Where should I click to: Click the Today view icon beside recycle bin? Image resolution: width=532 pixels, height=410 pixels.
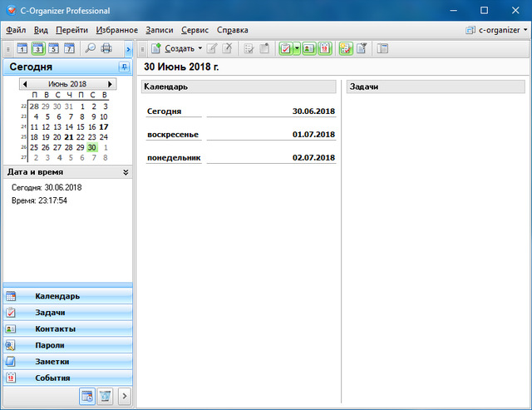pyautogui.click(x=87, y=396)
